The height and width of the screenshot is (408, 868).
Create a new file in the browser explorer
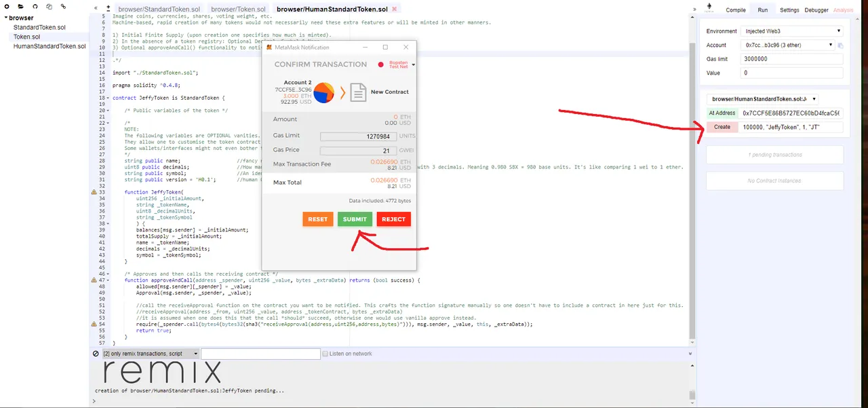coord(6,6)
